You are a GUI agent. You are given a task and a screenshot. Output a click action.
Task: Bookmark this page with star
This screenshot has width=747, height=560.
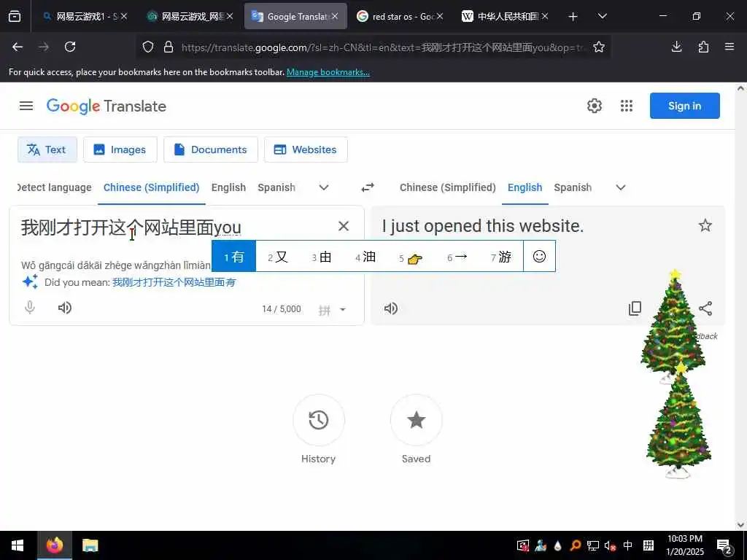(599, 47)
